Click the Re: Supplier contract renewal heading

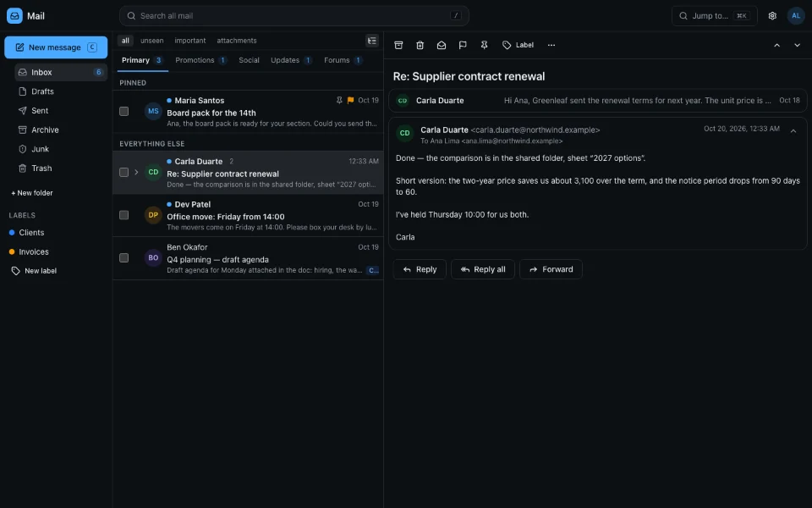[469, 76]
